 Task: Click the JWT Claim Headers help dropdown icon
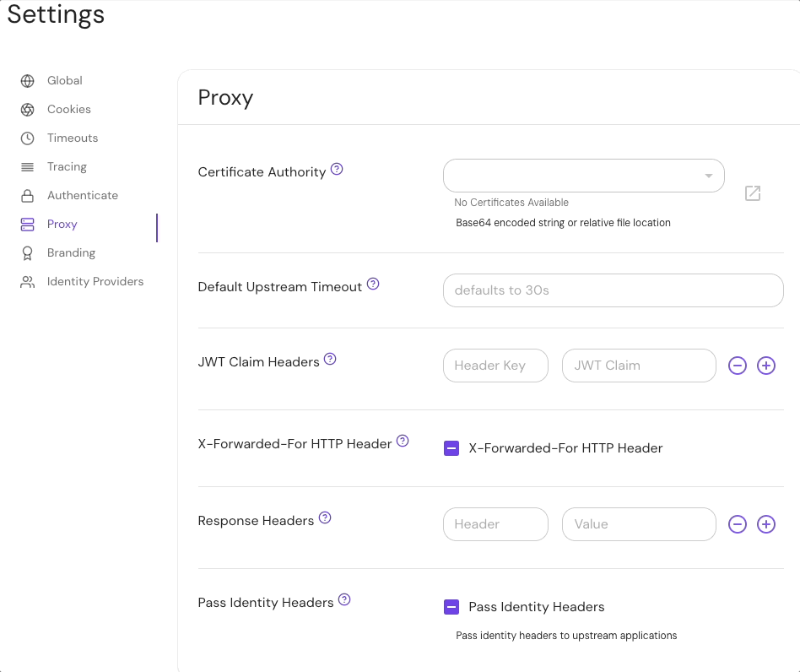[x=329, y=358]
